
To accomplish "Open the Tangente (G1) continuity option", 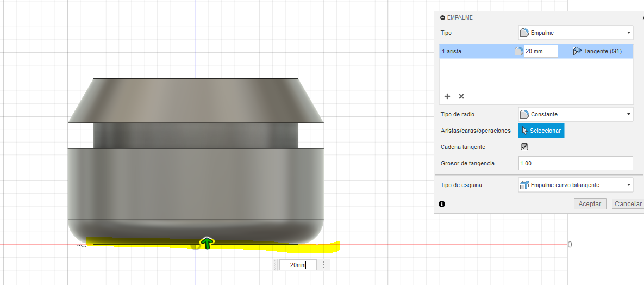I will pos(597,52).
